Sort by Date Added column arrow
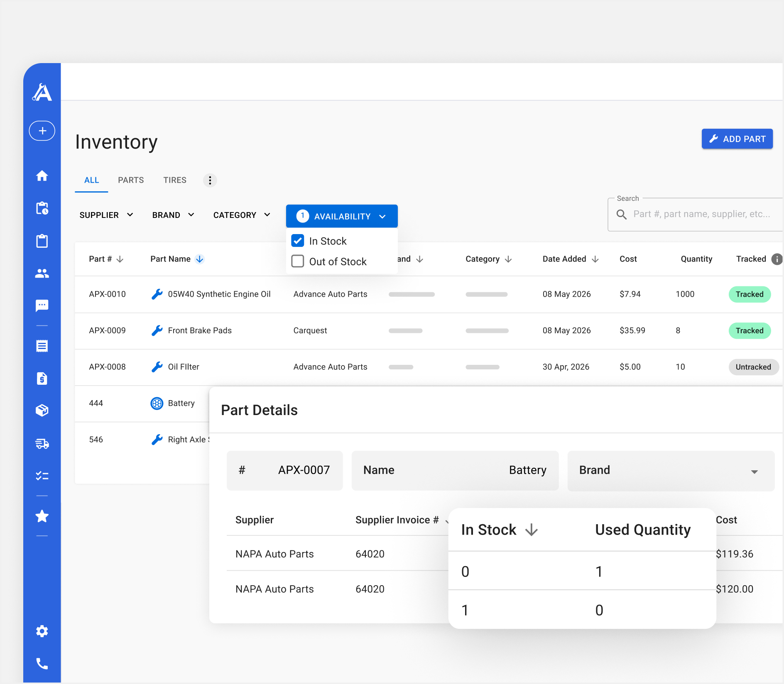The width and height of the screenshot is (784, 684). 595,259
